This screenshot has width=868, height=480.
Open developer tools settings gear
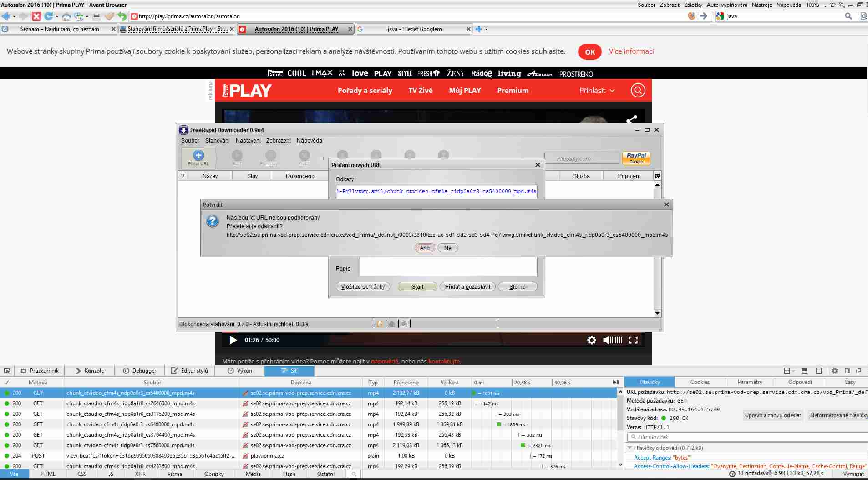(835, 371)
